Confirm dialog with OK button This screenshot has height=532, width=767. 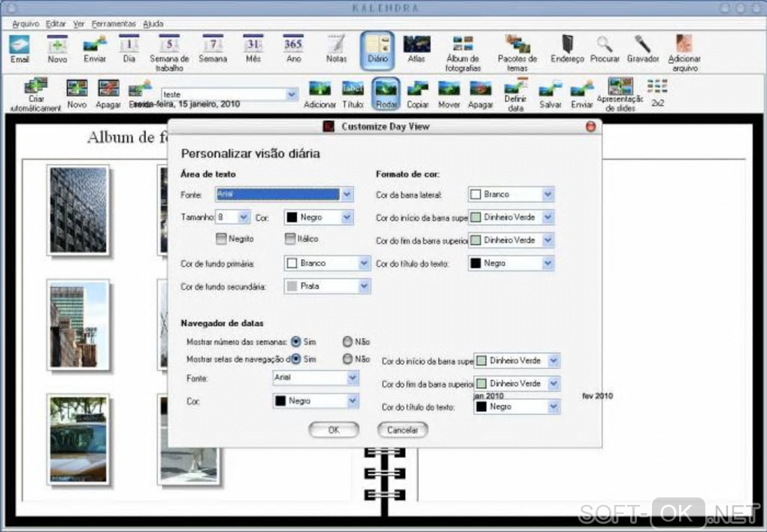coord(334,430)
